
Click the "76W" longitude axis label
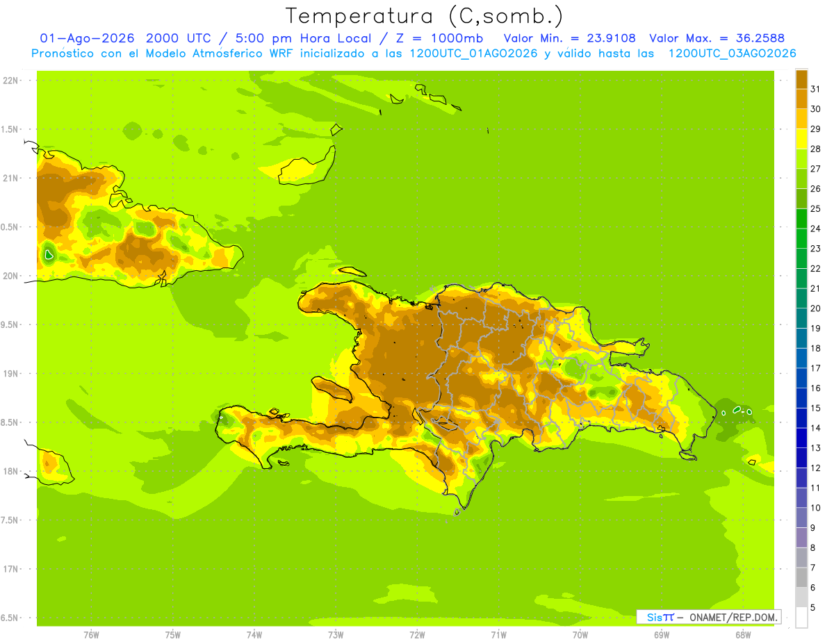91,634
